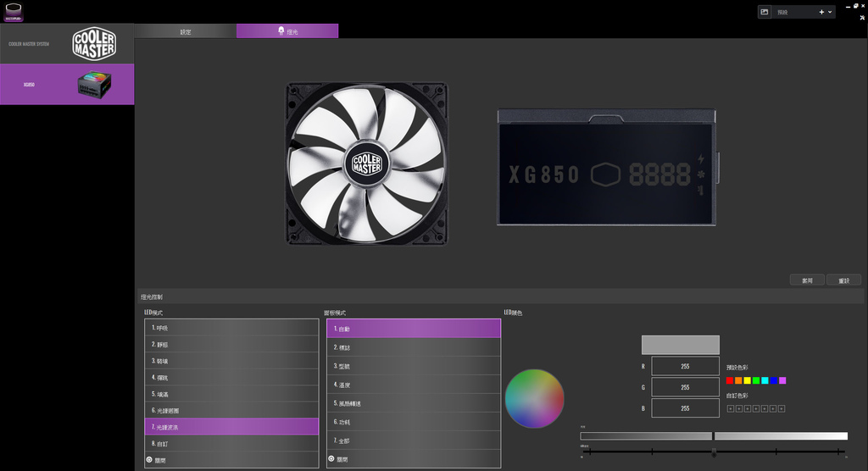Click the profile image icon beside preset name
Image resolution: width=868 pixels, height=471 pixels.
coord(765,12)
